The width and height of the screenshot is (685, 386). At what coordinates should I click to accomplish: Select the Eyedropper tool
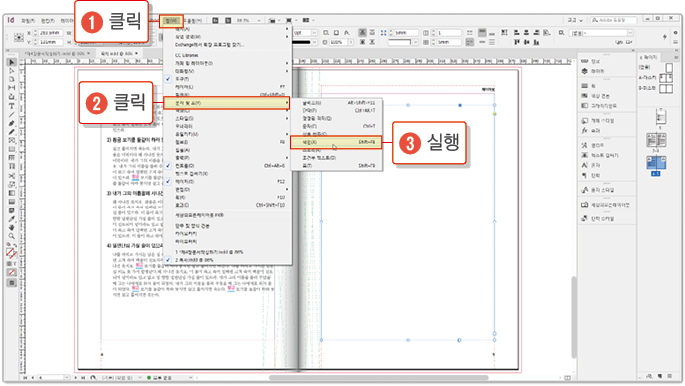(12, 219)
